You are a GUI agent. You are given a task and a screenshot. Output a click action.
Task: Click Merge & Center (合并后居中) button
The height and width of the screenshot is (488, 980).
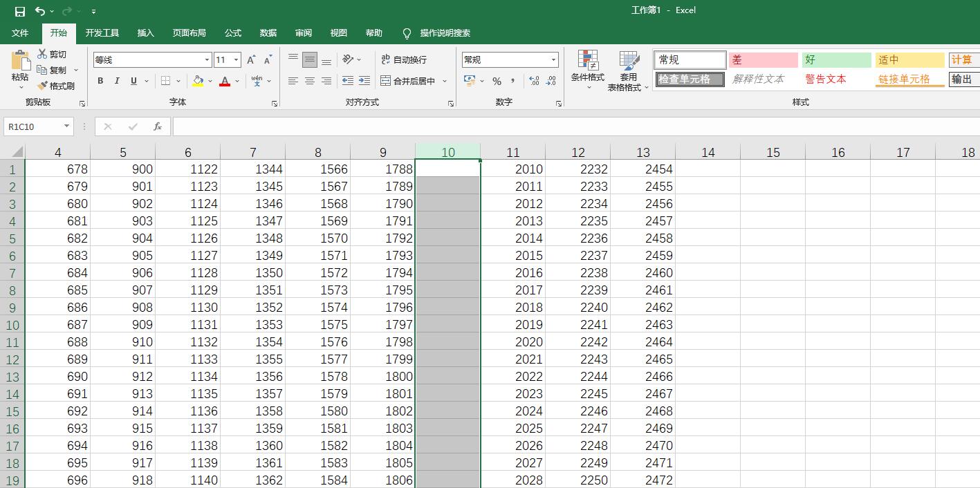coord(407,81)
